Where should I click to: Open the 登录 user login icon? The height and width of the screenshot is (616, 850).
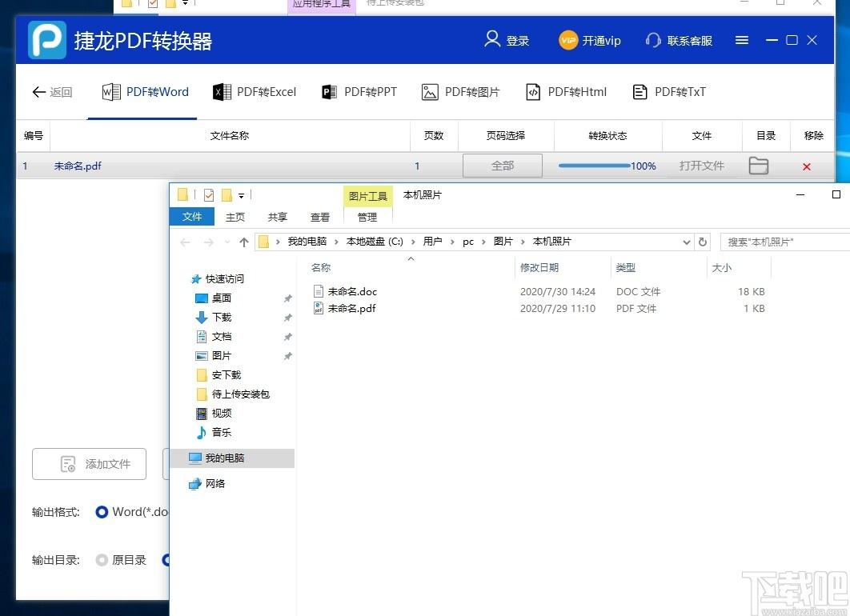click(x=491, y=39)
